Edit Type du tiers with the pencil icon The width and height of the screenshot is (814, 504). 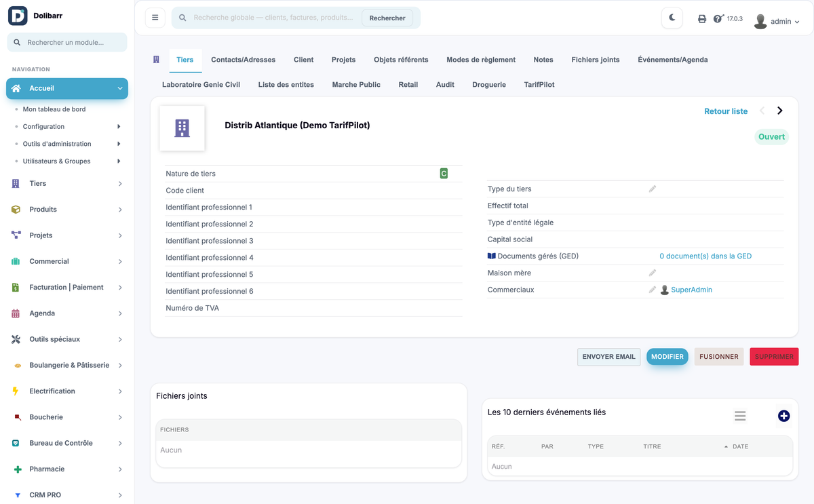click(653, 189)
